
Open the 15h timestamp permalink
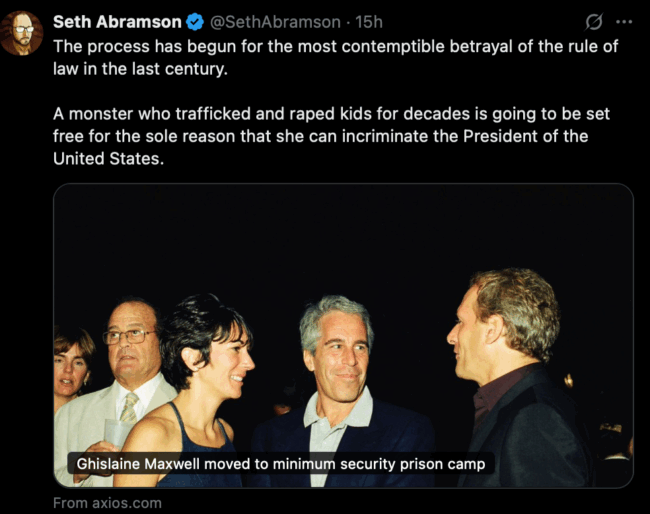pyautogui.click(x=369, y=22)
